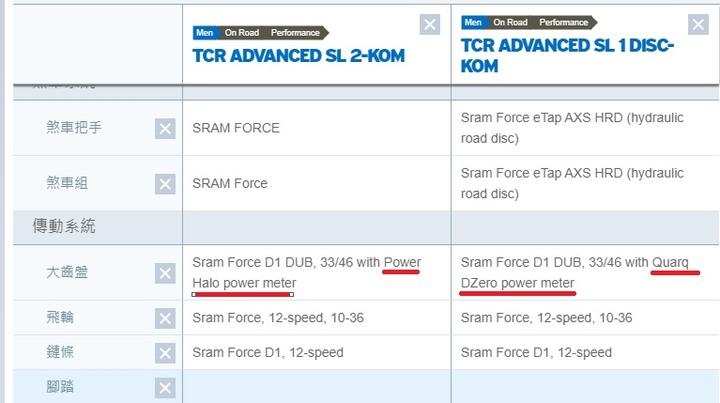Screen dimensions: 720x403
Task: Click the Men tag on the SL 2-KOM
Action: [204, 33]
